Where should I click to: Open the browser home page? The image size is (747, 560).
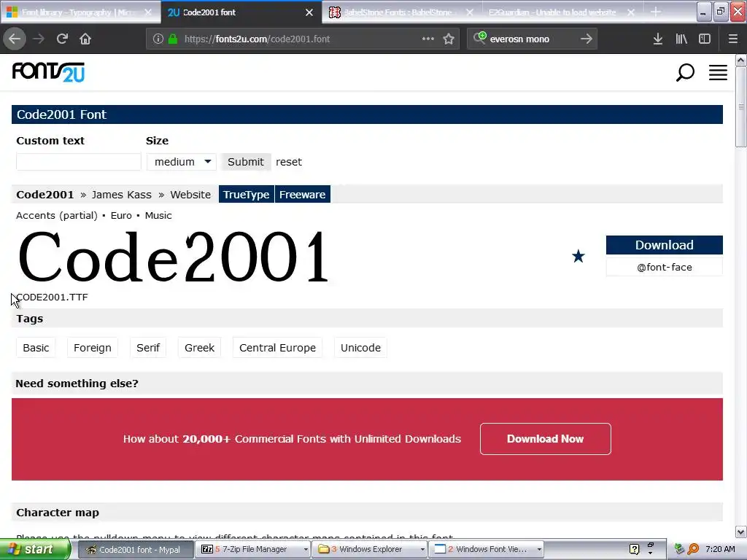click(x=85, y=39)
